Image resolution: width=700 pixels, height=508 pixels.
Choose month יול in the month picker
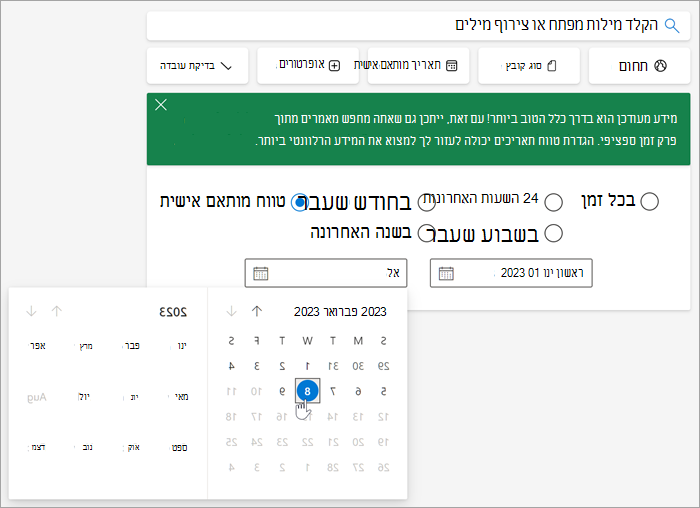point(84,396)
